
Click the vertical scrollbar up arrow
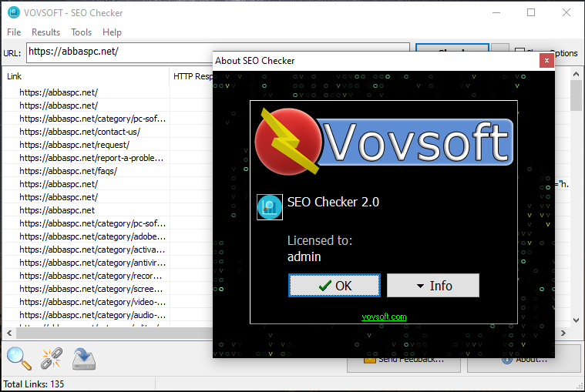[x=576, y=74]
